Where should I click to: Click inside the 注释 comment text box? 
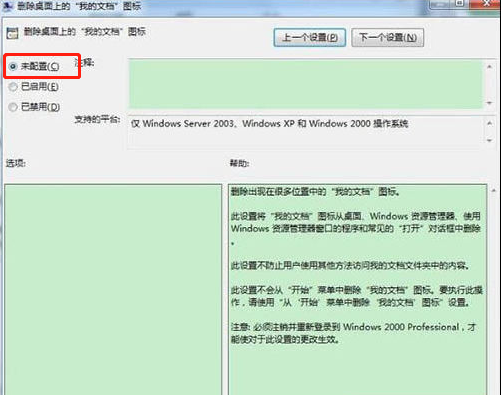(x=305, y=84)
